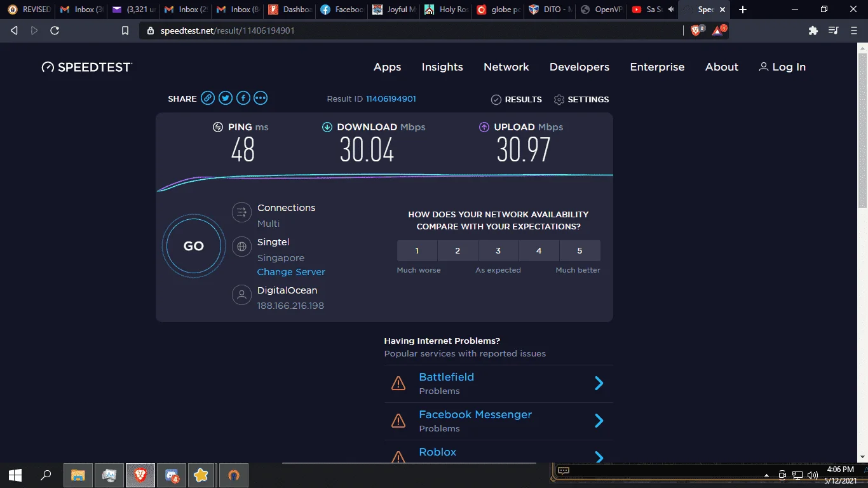Open Windows taskbar search
The width and height of the screenshot is (868, 488).
click(x=46, y=475)
